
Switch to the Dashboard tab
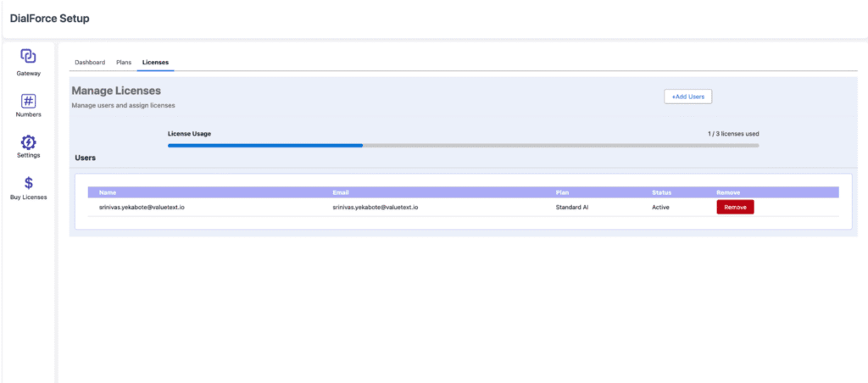(x=90, y=63)
